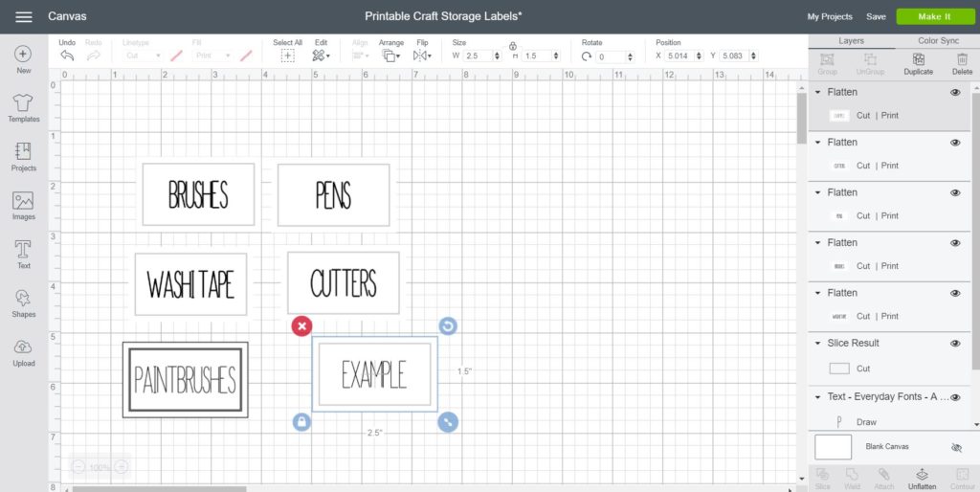The image size is (980, 492).
Task: Open the hamburger main menu
Action: click(24, 16)
